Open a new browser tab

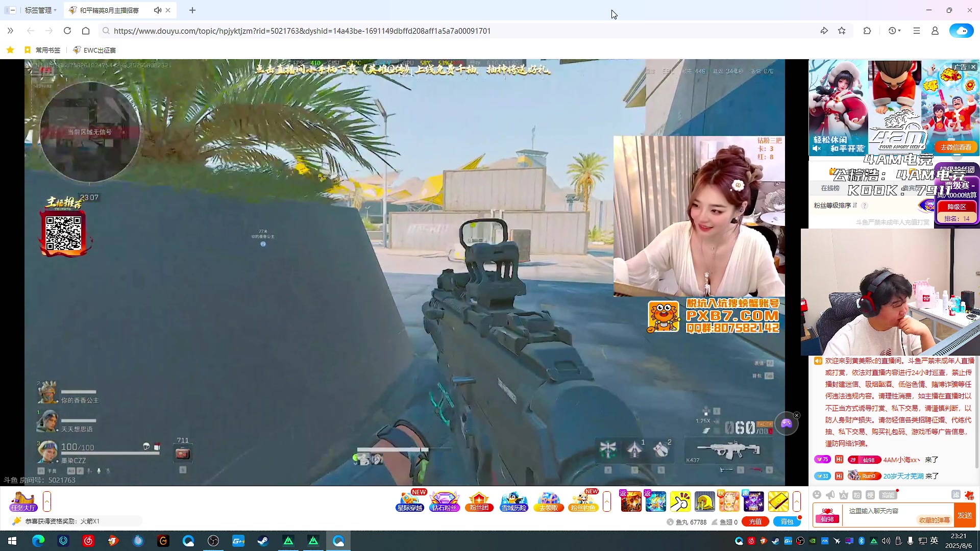192,10
